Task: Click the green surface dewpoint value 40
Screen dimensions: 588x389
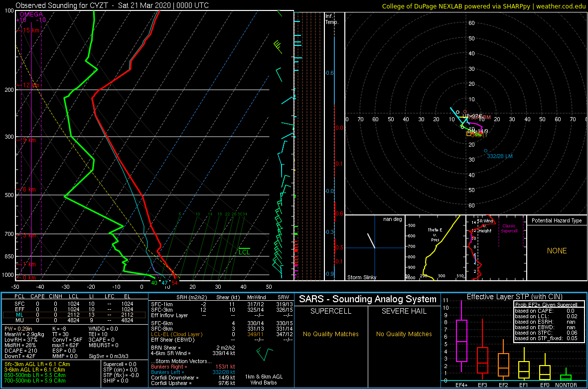Action: click(154, 282)
